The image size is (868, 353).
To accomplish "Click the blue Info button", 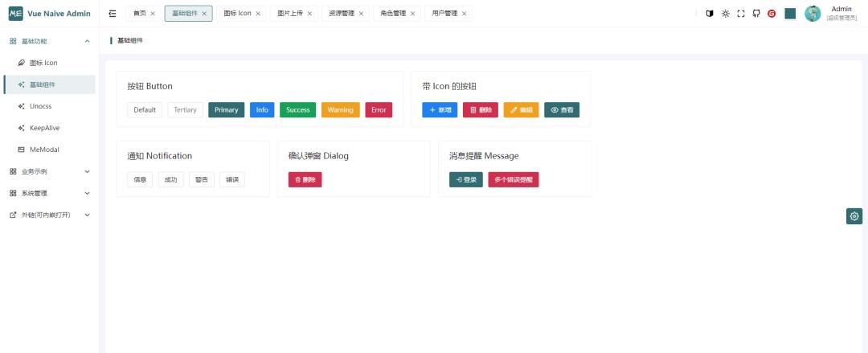I will pyautogui.click(x=262, y=109).
